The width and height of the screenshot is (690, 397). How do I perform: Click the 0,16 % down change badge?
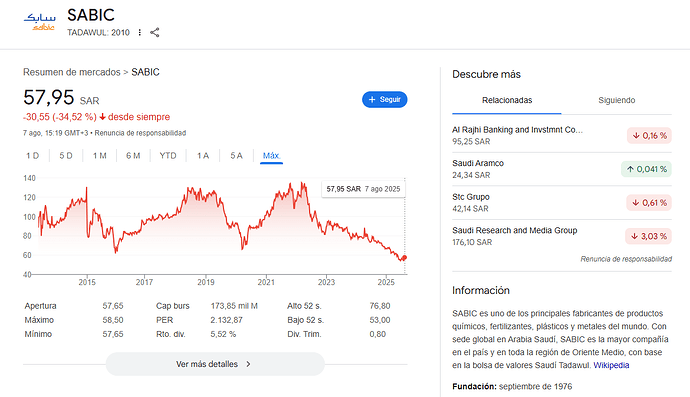pos(649,136)
